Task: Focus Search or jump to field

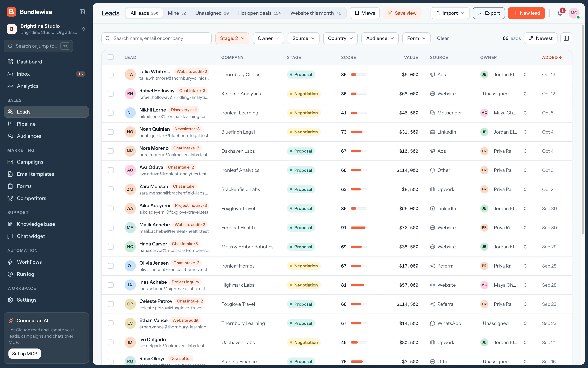Action: tap(38, 46)
